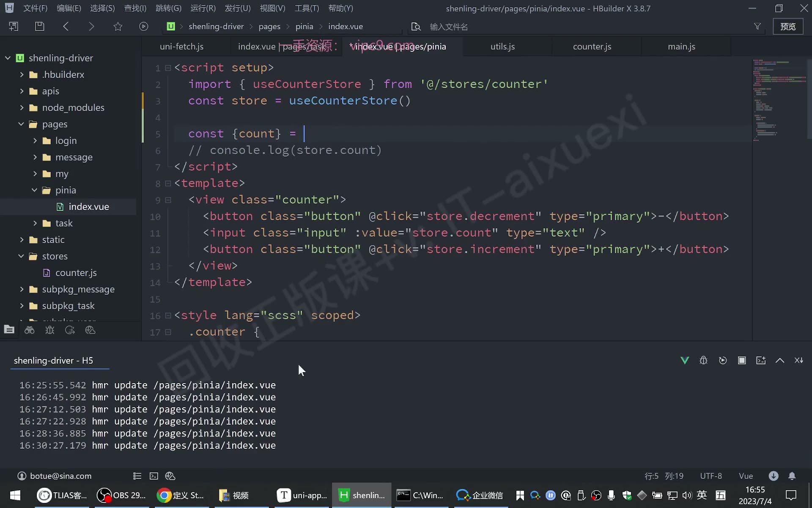Click the filter funnel icon

pos(757,26)
